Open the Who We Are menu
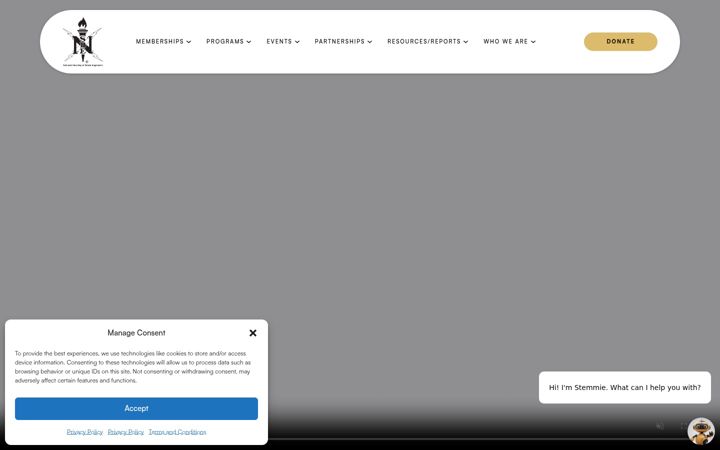The height and width of the screenshot is (450, 720). 505,41
